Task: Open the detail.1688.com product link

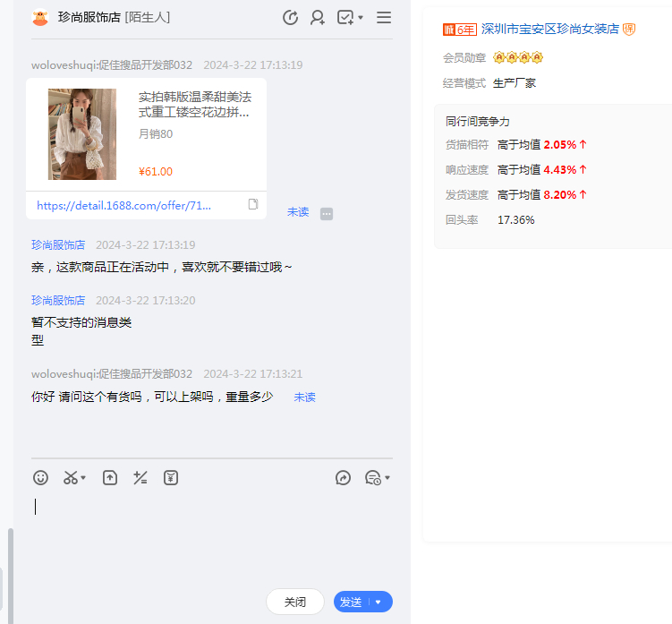Action: point(123,205)
